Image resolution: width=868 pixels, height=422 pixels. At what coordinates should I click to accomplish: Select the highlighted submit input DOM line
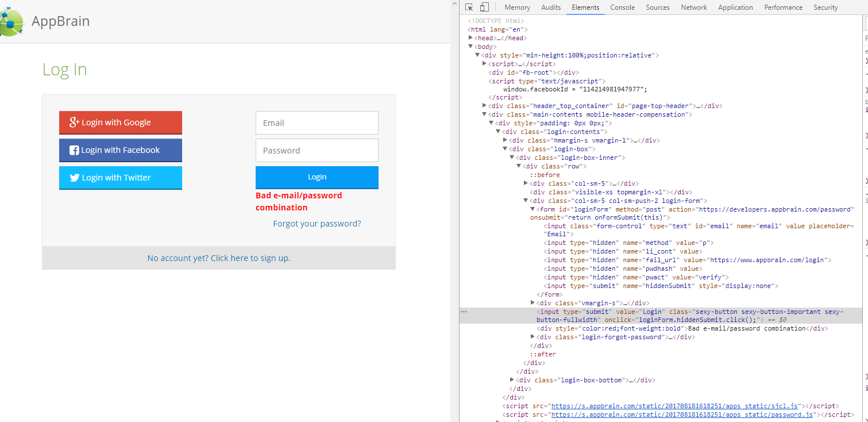pyautogui.click(x=661, y=316)
